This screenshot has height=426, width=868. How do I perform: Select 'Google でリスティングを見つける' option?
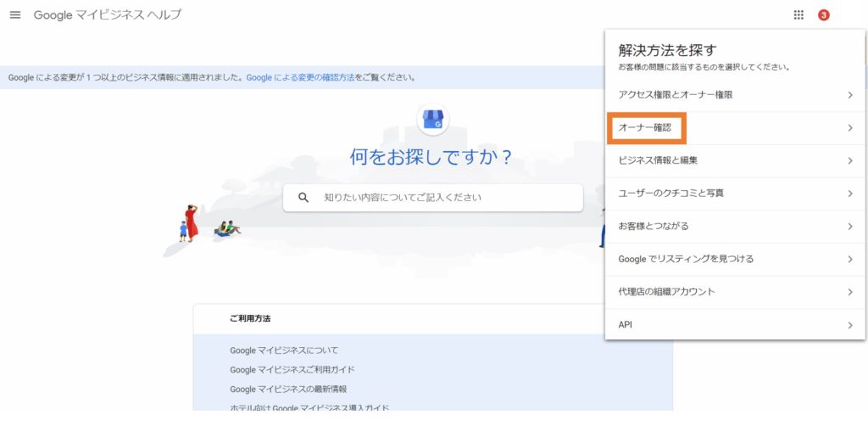pyautogui.click(x=735, y=260)
